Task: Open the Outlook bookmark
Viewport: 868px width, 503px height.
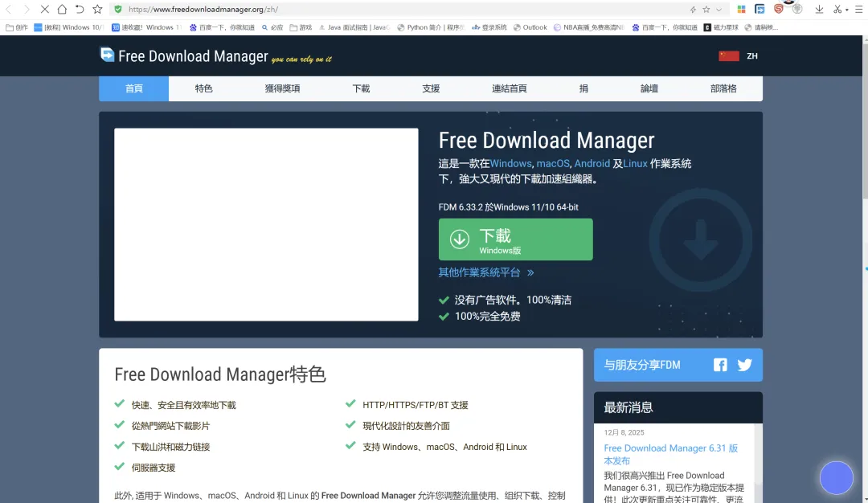Action: pos(530,27)
